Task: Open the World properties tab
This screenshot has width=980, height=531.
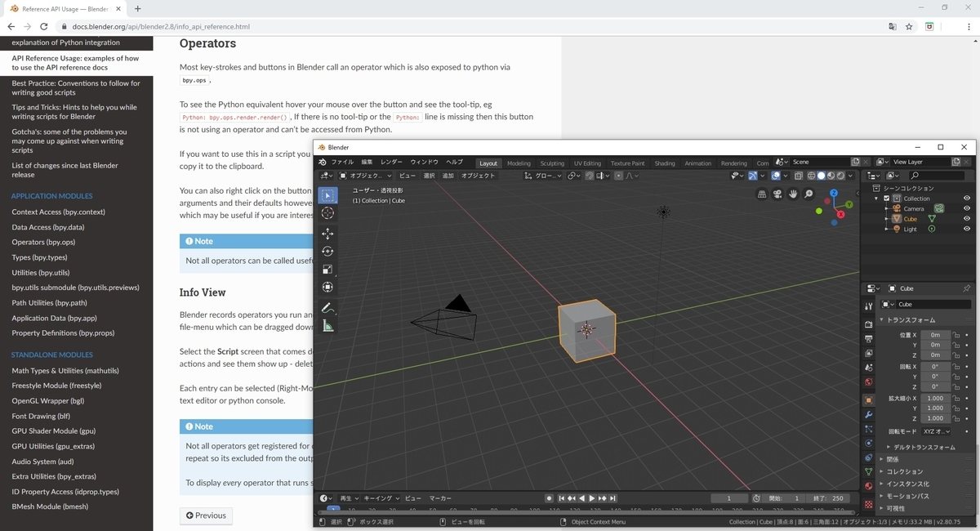Action: pyautogui.click(x=868, y=382)
